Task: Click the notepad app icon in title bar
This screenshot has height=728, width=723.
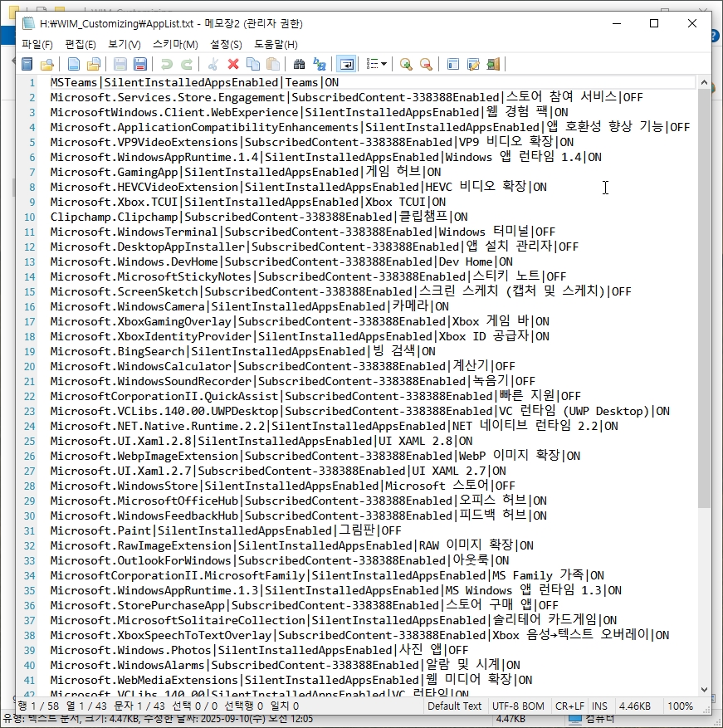Action: pyautogui.click(x=29, y=23)
